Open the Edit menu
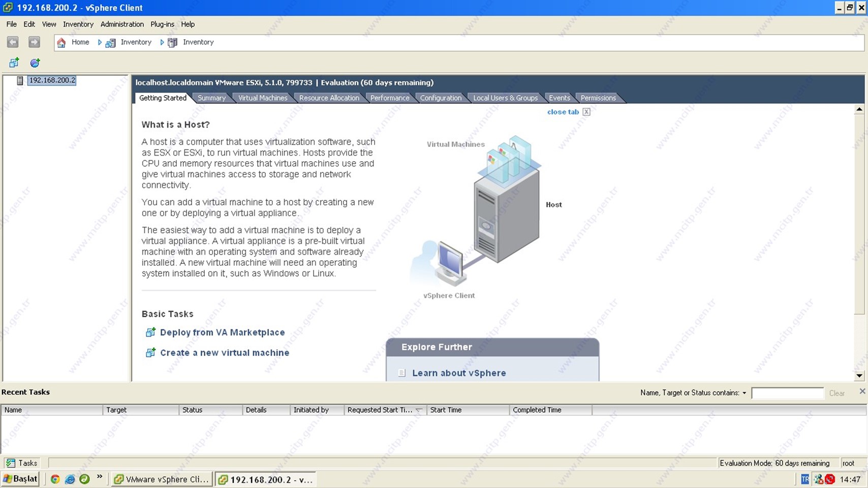Screen dimensions: 868x488 29,24
